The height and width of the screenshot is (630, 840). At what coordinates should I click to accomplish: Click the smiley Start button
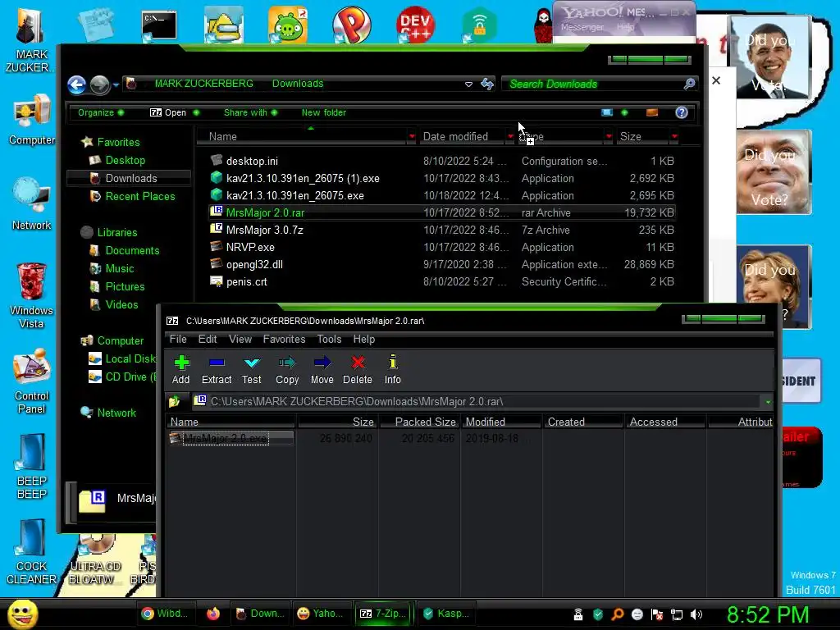(x=22, y=614)
